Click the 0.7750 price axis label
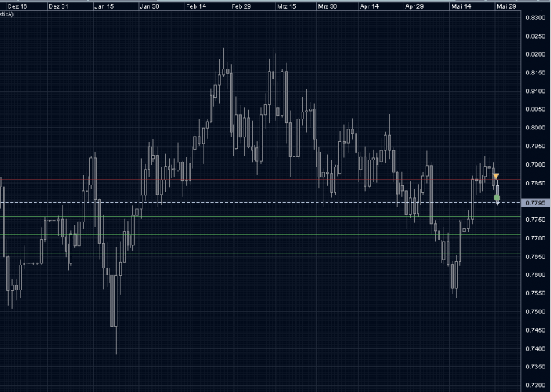 click(x=535, y=220)
